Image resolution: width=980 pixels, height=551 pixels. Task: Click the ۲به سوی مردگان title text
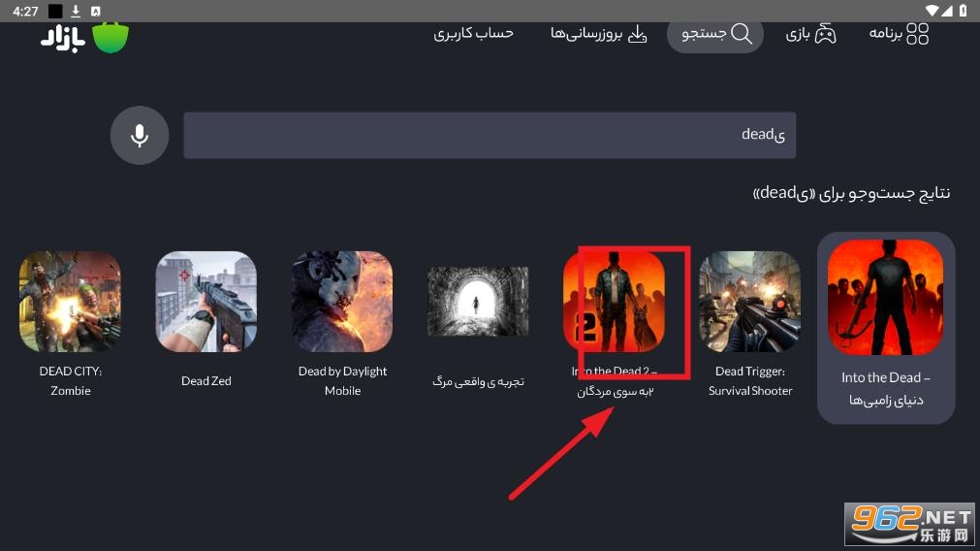[615, 392]
